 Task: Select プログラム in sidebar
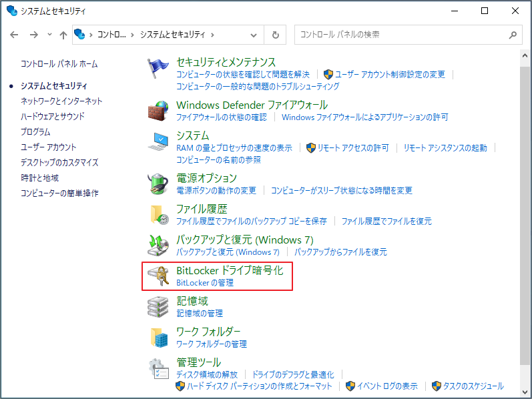(x=35, y=131)
